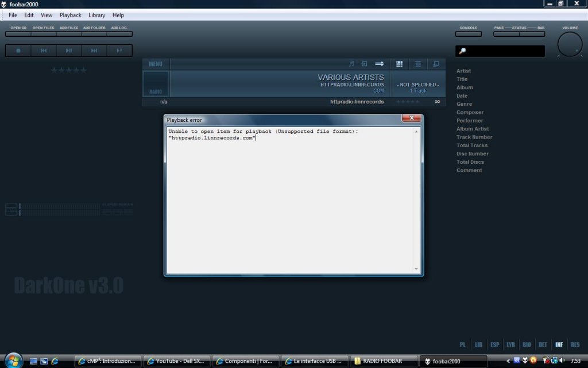Click the switch windows quick launch icon
Image resolution: width=588 pixels, height=368 pixels.
tap(44, 361)
